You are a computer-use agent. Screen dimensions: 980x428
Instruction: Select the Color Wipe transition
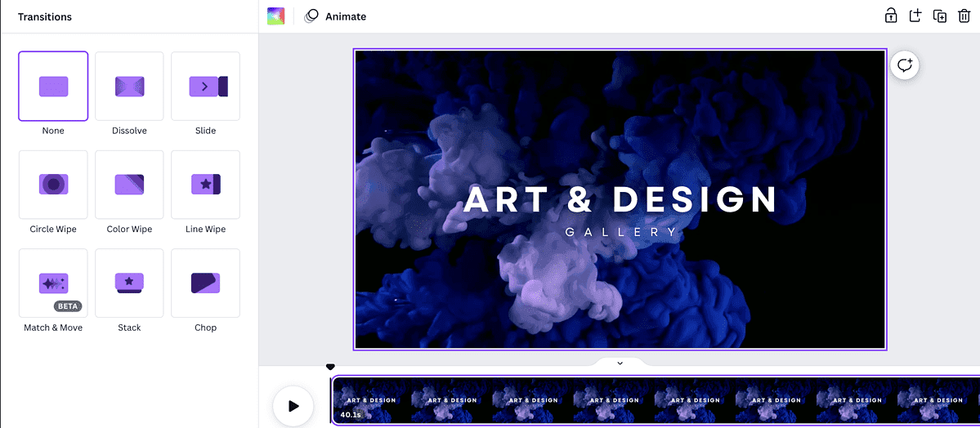[129, 185]
